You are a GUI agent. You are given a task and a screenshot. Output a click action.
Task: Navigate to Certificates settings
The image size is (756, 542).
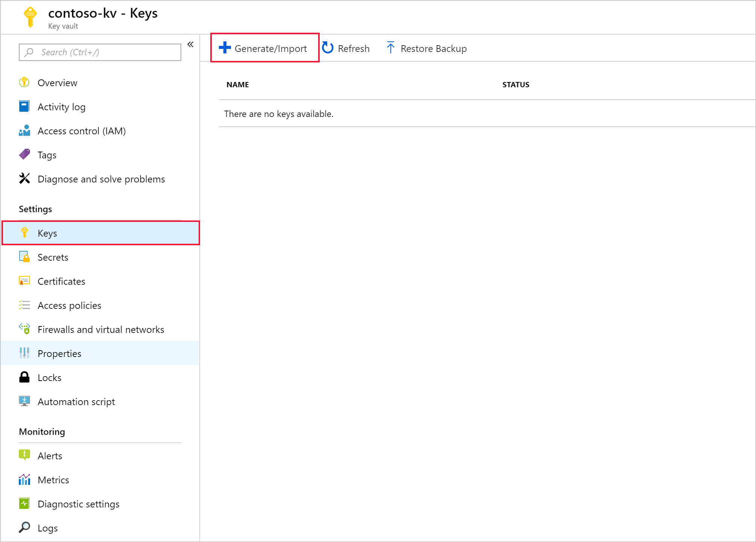[x=61, y=281]
